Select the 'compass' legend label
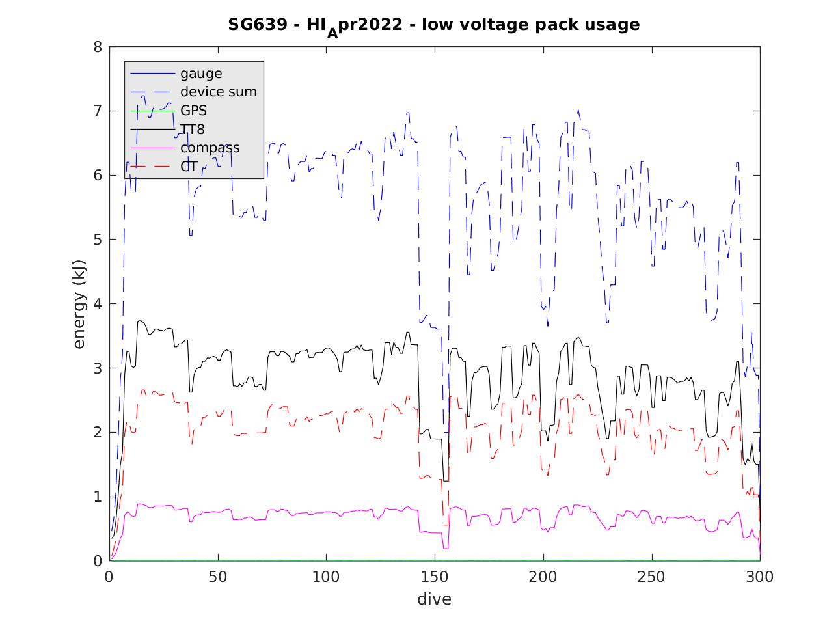This screenshot has width=840, height=630. 210,148
